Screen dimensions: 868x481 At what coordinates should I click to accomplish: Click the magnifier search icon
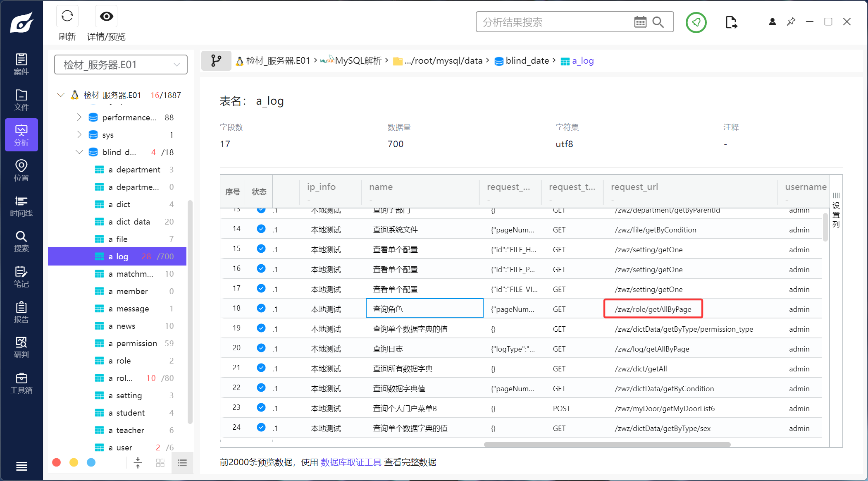(658, 22)
